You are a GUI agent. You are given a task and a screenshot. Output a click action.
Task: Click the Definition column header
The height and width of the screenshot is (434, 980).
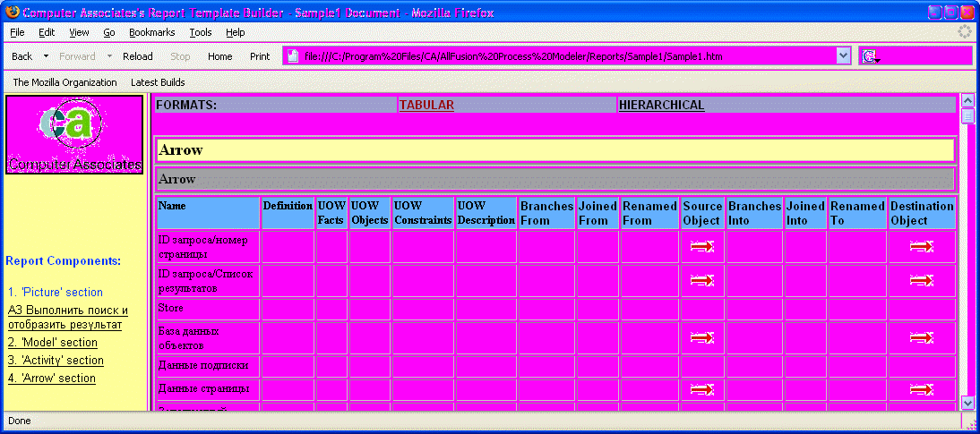click(x=288, y=212)
